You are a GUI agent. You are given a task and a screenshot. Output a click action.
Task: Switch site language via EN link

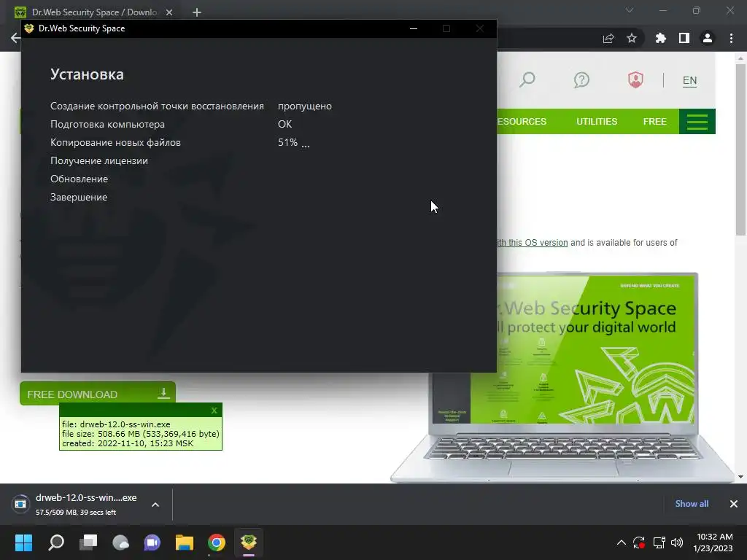click(689, 80)
